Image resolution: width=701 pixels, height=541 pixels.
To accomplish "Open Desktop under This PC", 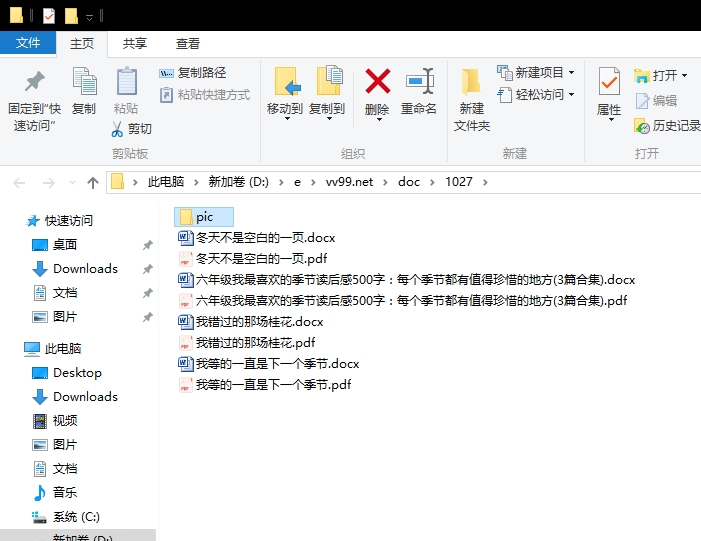I will coord(67,373).
